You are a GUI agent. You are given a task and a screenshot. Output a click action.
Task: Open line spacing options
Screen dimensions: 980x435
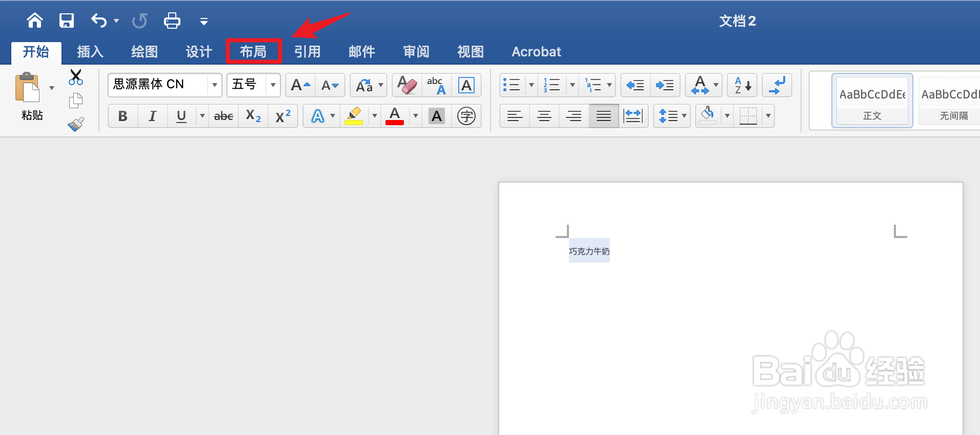[x=672, y=116]
